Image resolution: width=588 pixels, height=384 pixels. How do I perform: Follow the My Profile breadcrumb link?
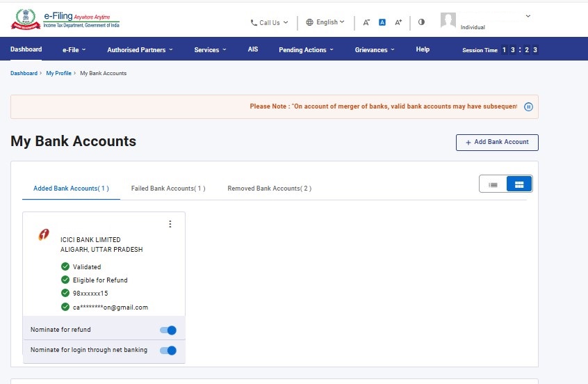coord(58,73)
